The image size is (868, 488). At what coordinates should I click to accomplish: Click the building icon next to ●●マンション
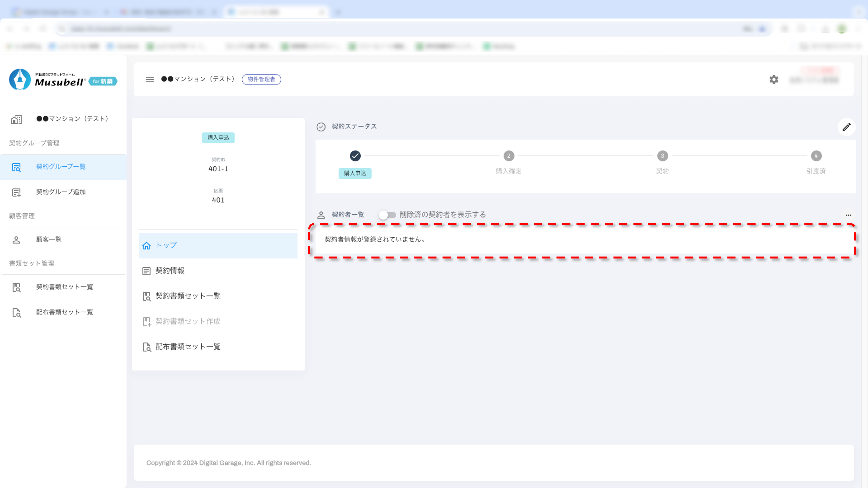[16, 119]
